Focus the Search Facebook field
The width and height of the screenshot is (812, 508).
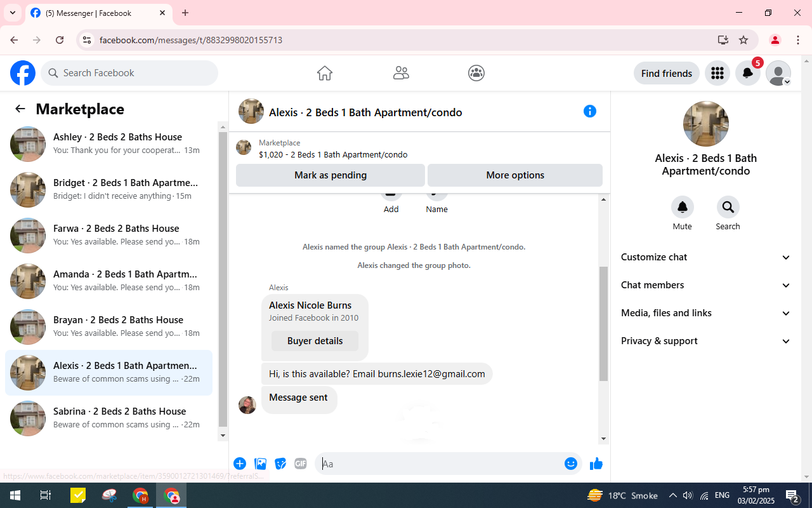coord(129,73)
